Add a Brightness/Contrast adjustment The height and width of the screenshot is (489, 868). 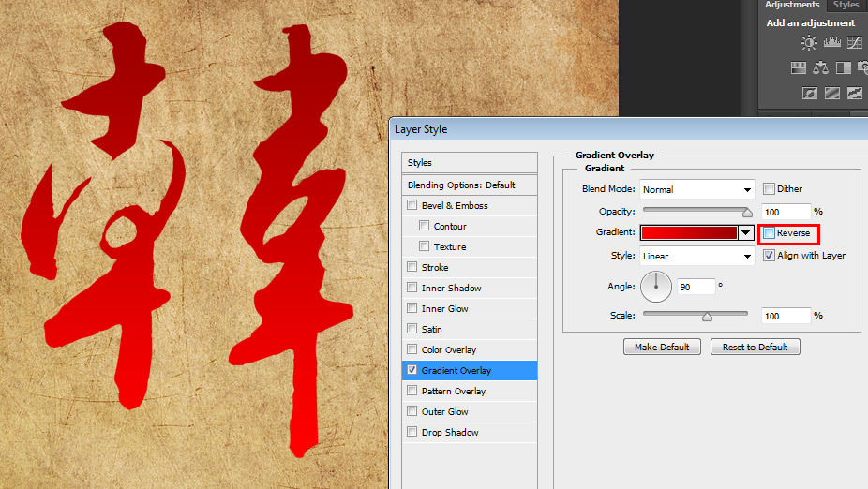(809, 42)
